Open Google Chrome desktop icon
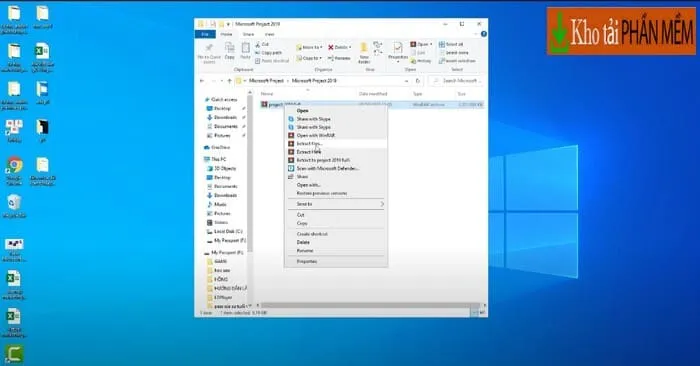This screenshot has width=700, height=366. coord(14,171)
